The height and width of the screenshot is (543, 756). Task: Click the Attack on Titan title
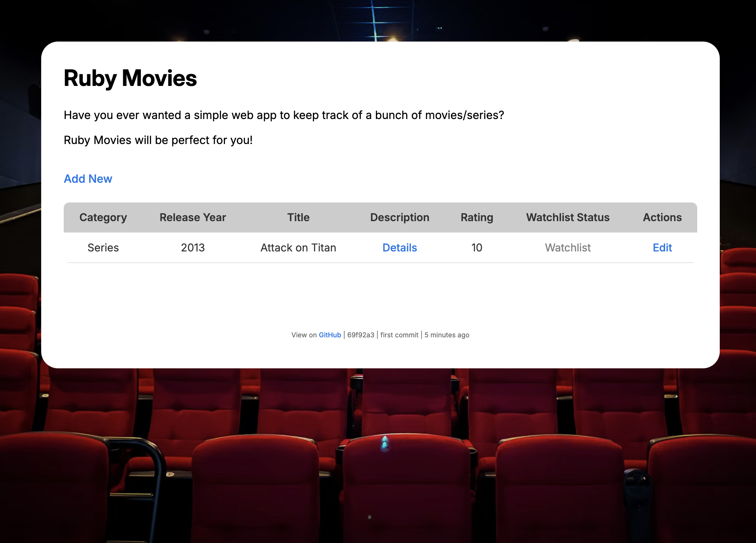tap(298, 248)
